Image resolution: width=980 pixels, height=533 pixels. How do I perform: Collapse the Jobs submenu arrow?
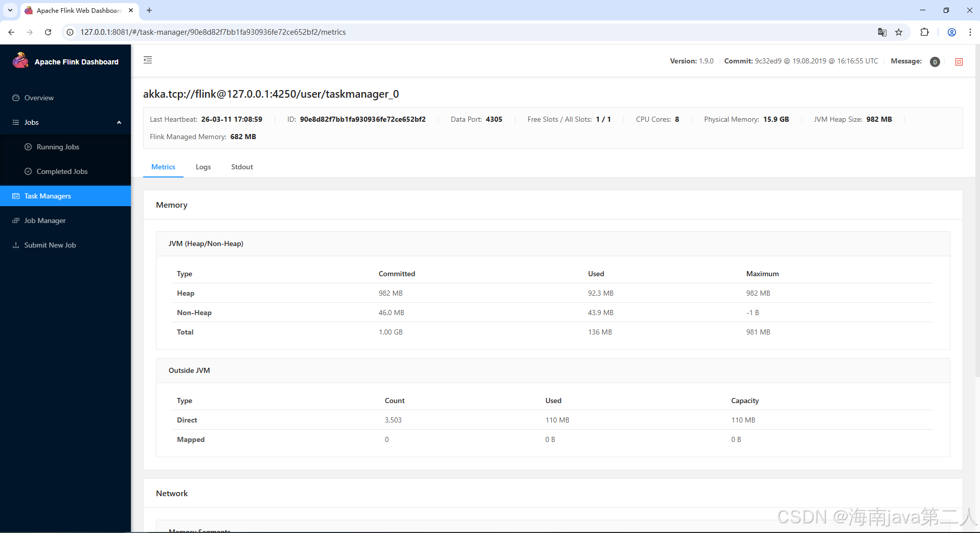click(119, 122)
